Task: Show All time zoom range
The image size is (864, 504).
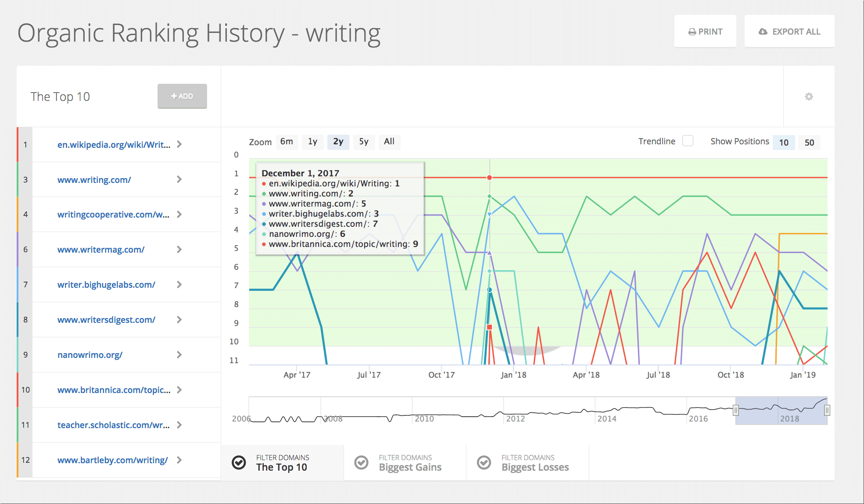Action: point(389,142)
